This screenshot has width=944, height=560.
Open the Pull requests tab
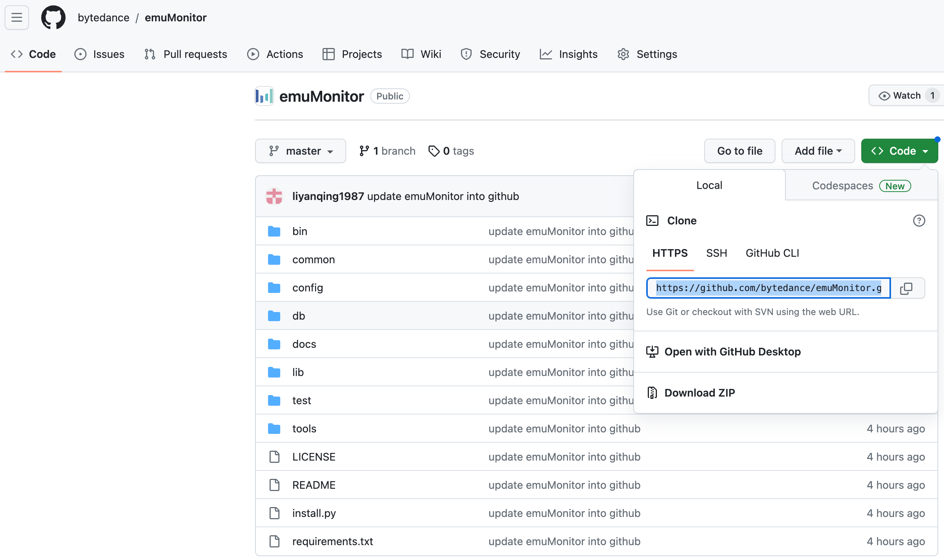(x=186, y=54)
